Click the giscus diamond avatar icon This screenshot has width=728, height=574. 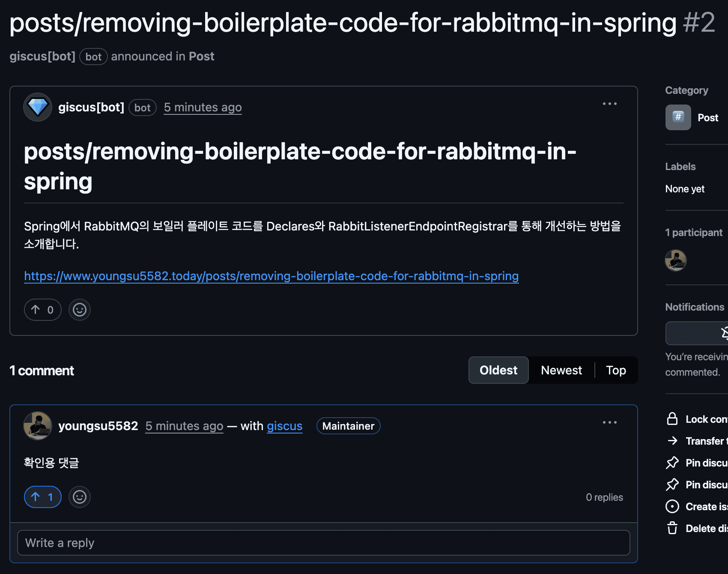pos(38,107)
